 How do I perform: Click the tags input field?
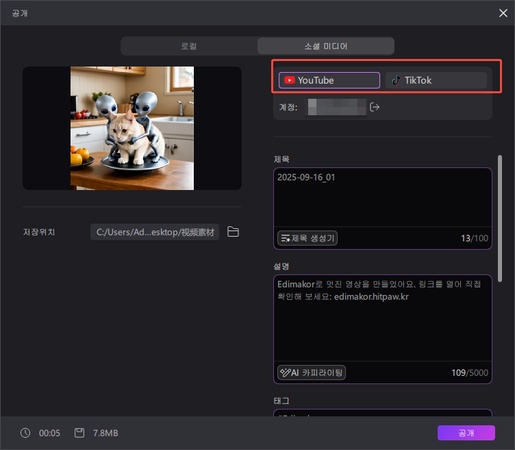382,413
